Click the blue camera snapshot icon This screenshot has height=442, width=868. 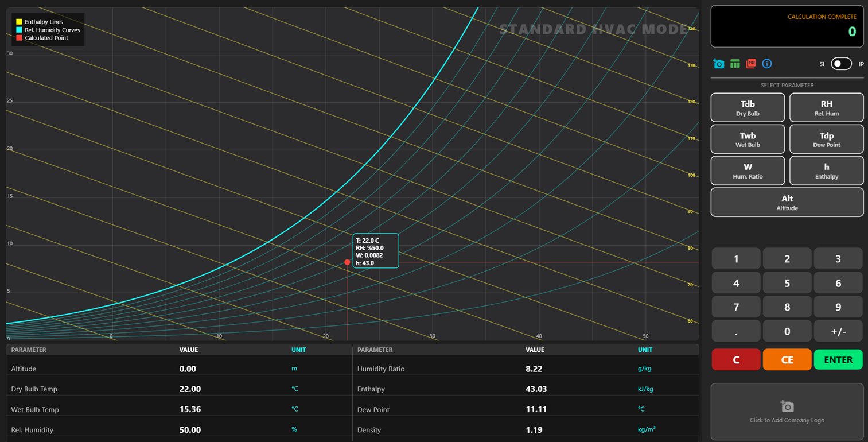[719, 64]
